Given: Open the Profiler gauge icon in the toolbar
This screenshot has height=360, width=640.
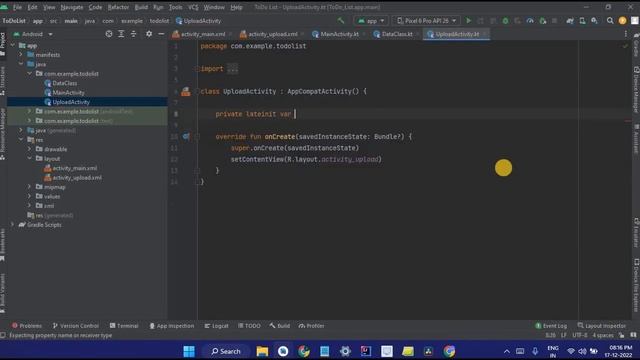Looking at the screenshot, I should (x=530, y=20).
